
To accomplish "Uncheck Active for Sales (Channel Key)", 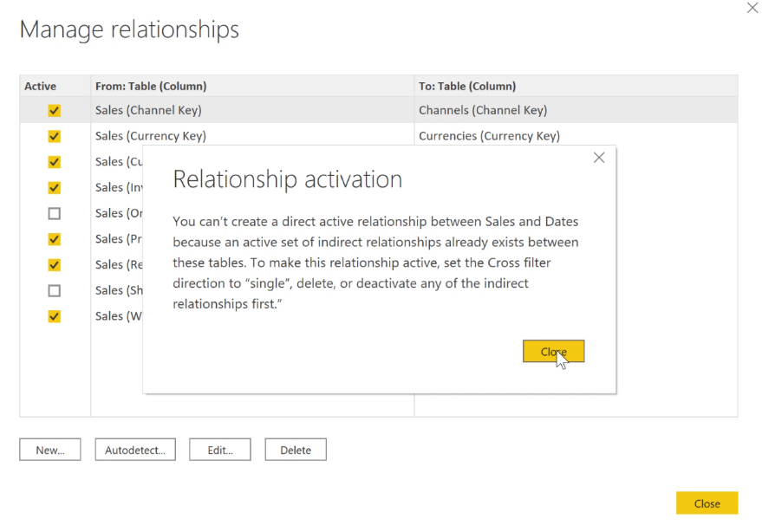I will click(55, 110).
